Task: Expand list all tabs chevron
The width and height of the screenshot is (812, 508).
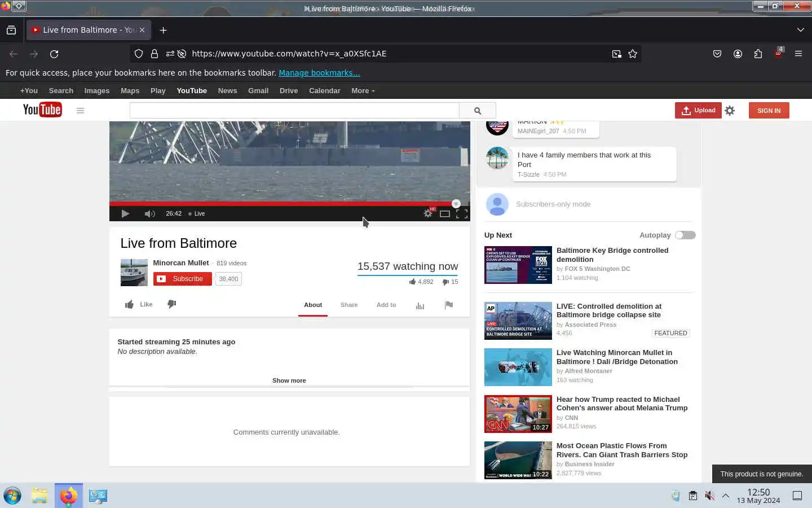Action: (x=800, y=30)
